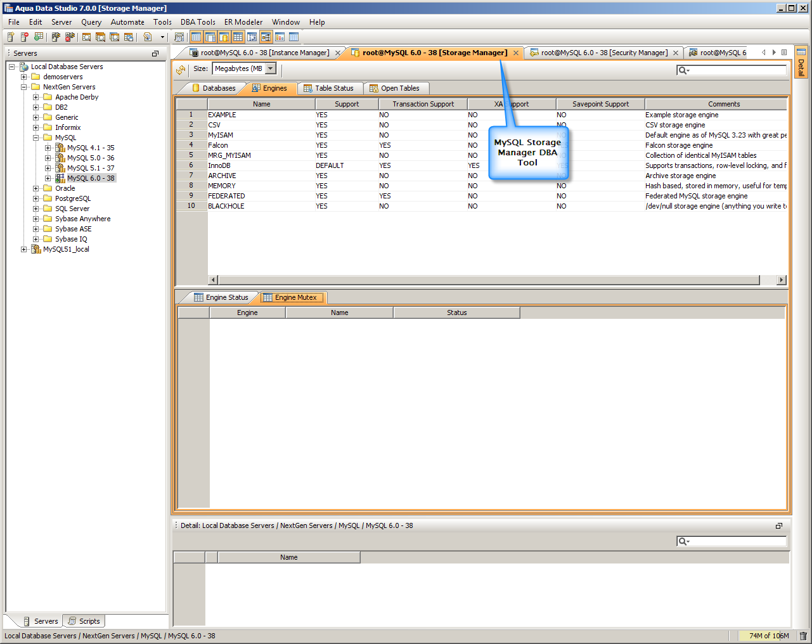Close the Security Manager tab
812x644 pixels.
[676, 53]
